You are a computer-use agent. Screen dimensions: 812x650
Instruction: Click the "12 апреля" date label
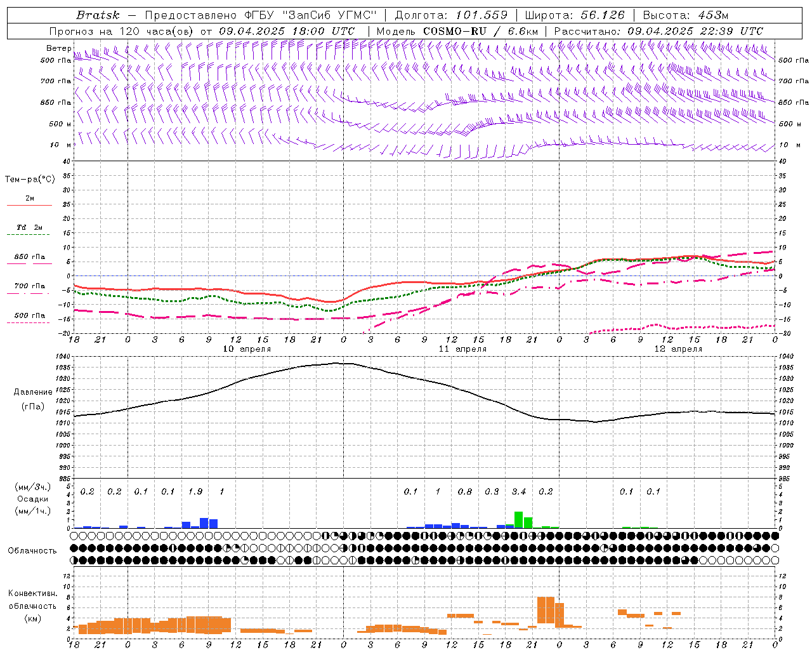pos(678,349)
